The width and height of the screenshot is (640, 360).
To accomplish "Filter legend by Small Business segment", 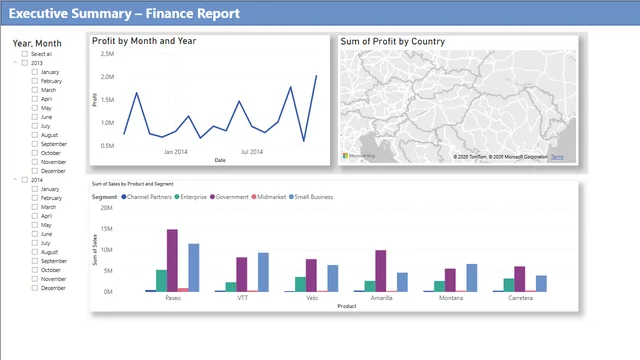I will pos(311,197).
